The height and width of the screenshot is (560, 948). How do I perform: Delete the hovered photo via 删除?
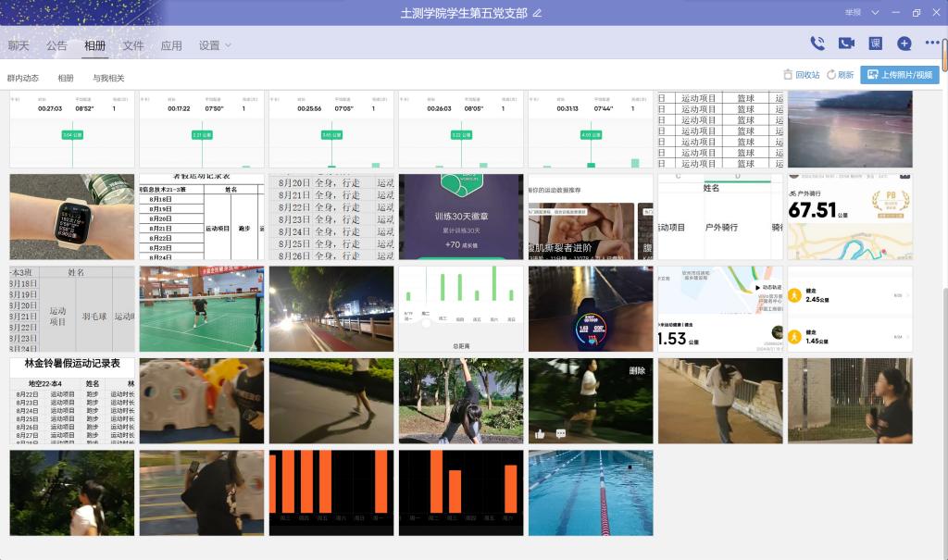[x=637, y=370]
